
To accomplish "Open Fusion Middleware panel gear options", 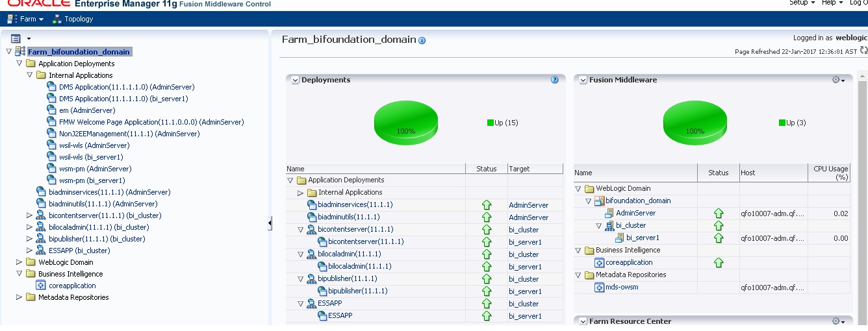I will pos(838,80).
